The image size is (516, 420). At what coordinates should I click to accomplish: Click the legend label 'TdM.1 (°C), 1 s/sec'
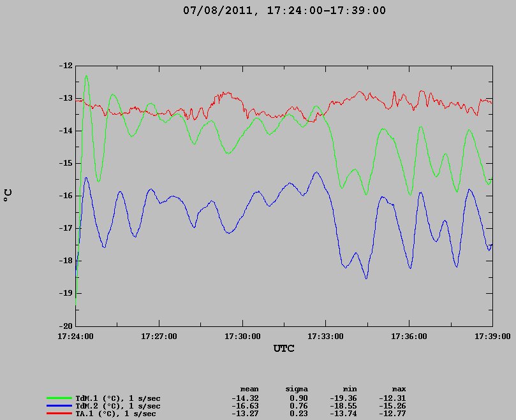pyautogui.click(x=118, y=398)
